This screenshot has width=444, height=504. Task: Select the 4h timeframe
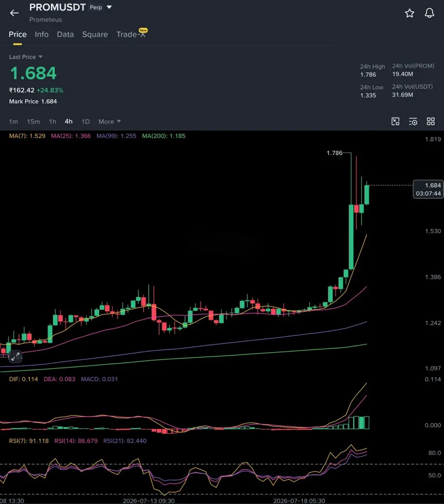pos(68,121)
